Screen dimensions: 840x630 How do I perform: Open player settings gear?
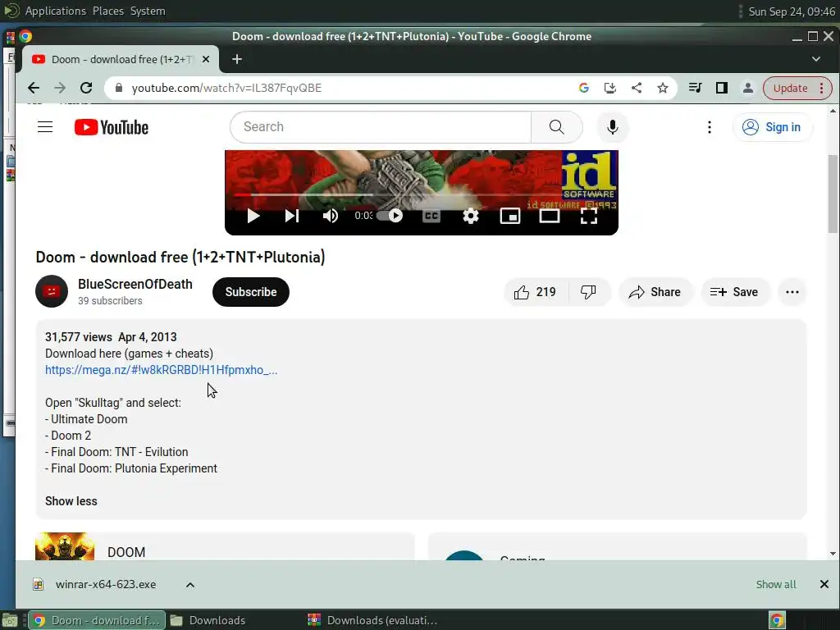pyautogui.click(x=470, y=216)
